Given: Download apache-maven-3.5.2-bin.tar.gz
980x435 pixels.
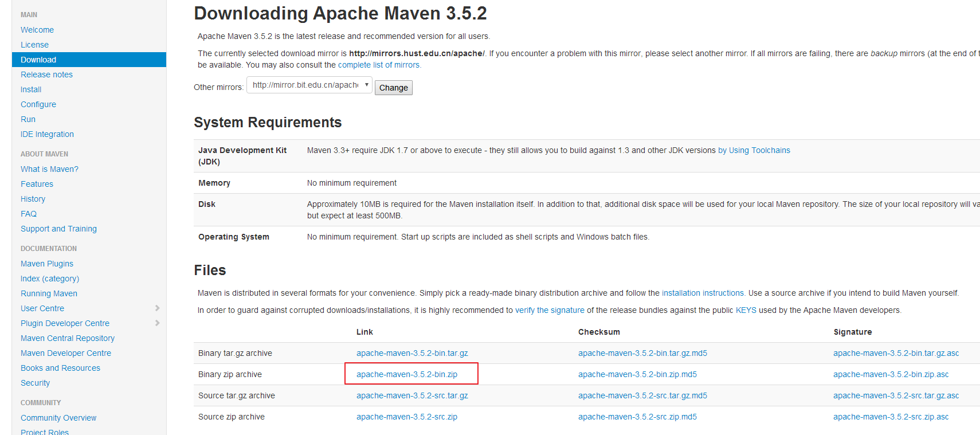Looking at the screenshot, I should [x=412, y=353].
